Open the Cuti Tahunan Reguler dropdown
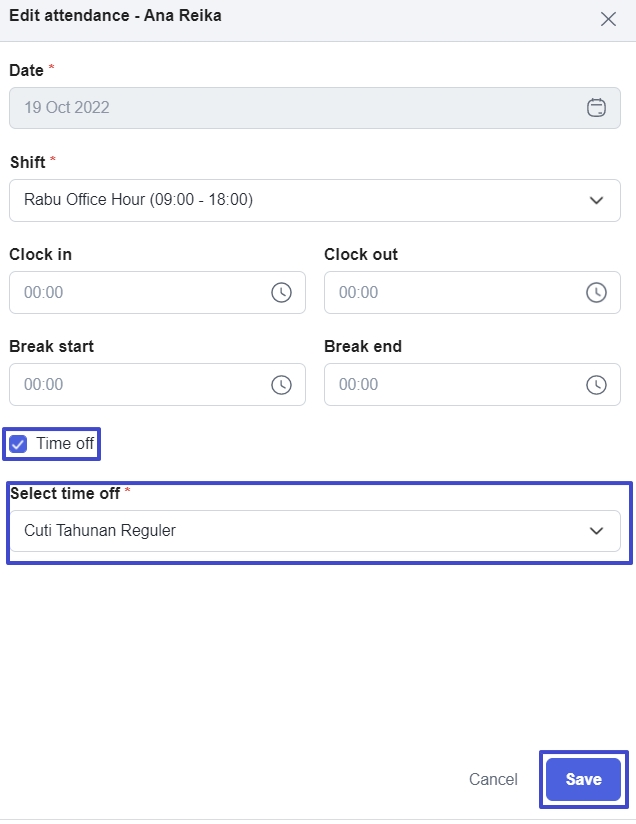The width and height of the screenshot is (636, 824). point(300,531)
